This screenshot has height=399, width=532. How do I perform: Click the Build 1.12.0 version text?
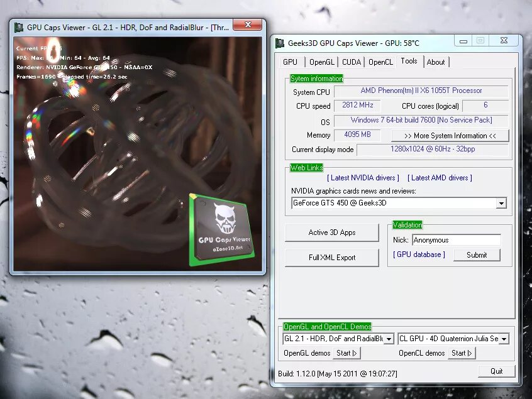337,374
